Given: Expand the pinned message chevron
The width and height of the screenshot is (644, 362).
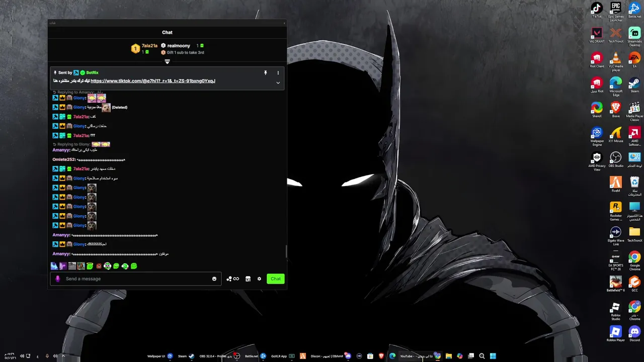Looking at the screenshot, I should click(x=278, y=83).
